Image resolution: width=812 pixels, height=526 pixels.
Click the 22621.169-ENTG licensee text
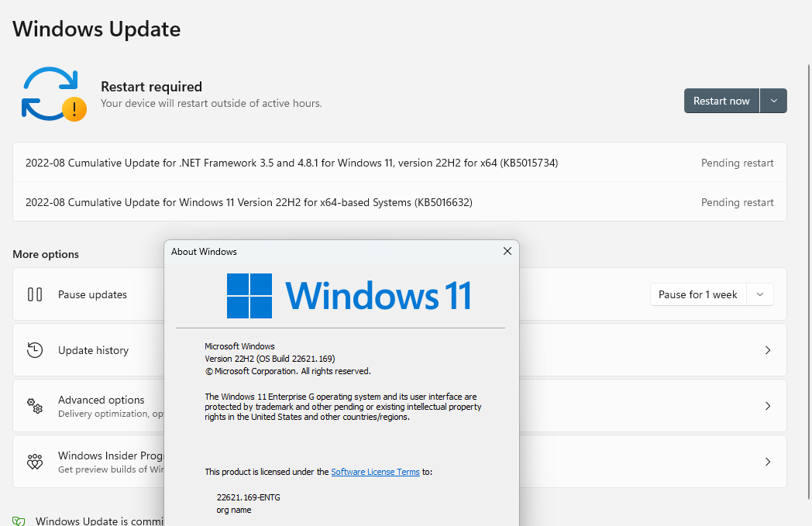pos(248,497)
